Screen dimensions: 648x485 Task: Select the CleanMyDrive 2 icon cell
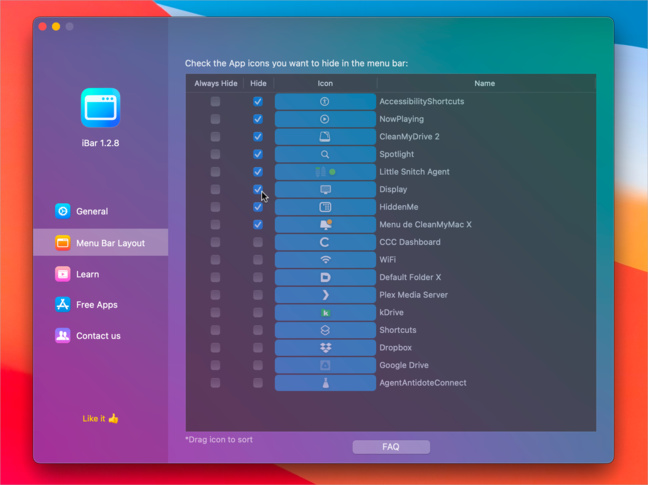click(325, 137)
